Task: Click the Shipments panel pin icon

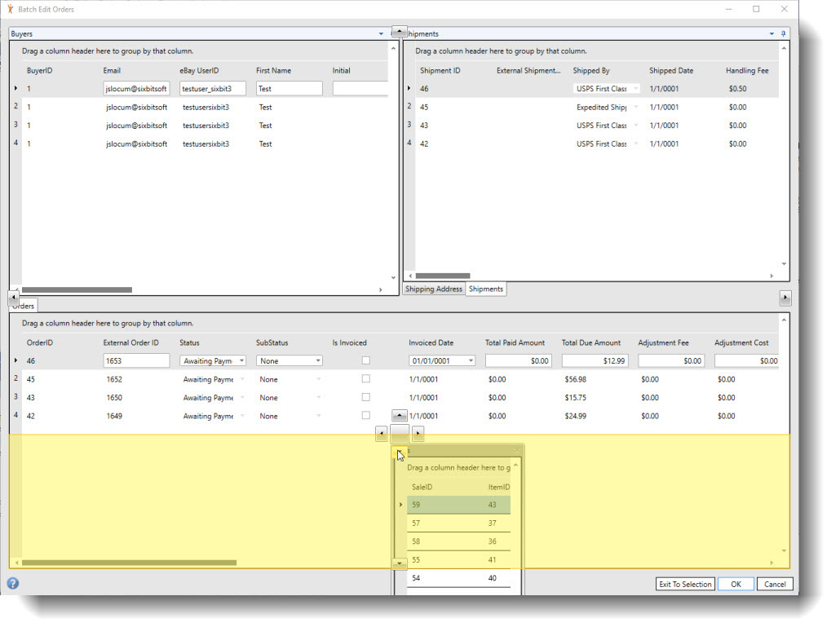Action: coord(783,33)
